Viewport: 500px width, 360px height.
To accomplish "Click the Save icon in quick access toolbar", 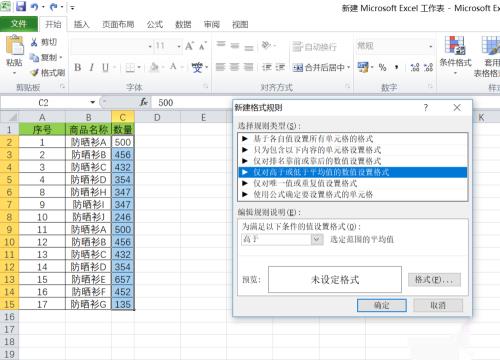I will (x=21, y=6).
